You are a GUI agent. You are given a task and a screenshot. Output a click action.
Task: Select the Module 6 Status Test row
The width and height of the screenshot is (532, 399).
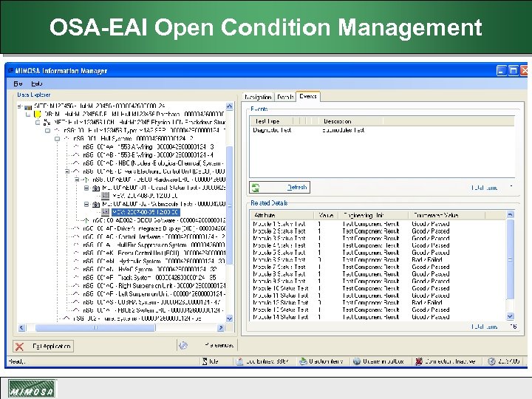pyautogui.click(x=378, y=260)
